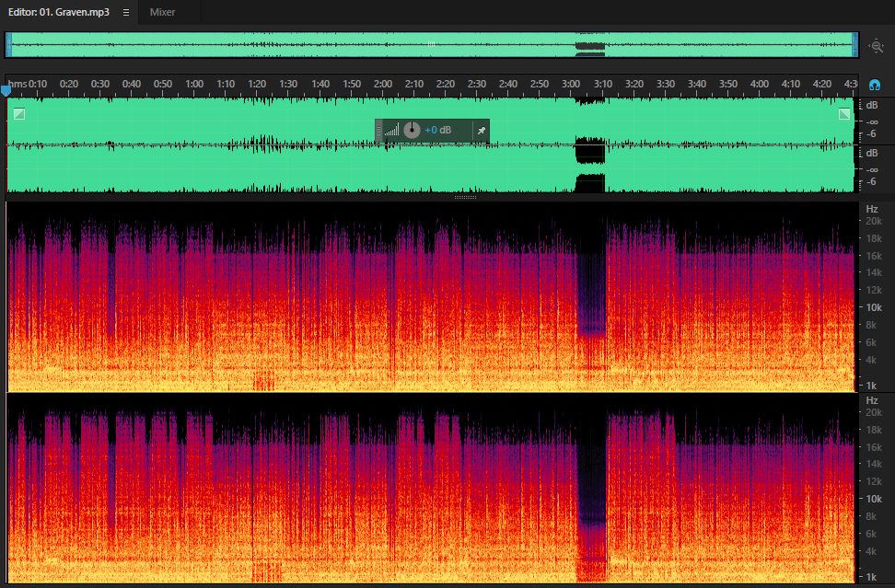Click the center grip of the overview navigator
This screenshot has width=895, height=588.
[432, 44]
